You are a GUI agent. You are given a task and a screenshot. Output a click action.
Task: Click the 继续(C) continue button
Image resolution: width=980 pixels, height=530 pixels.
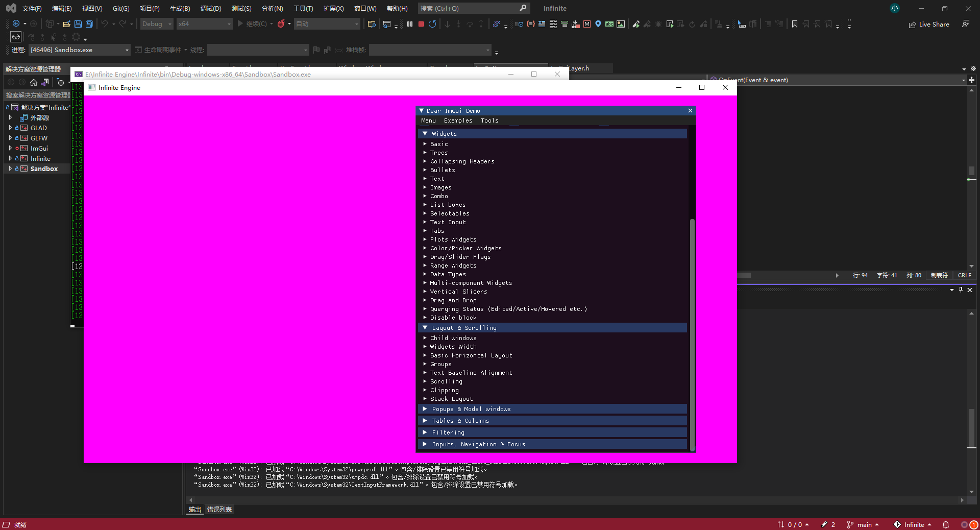click(252, 24)
